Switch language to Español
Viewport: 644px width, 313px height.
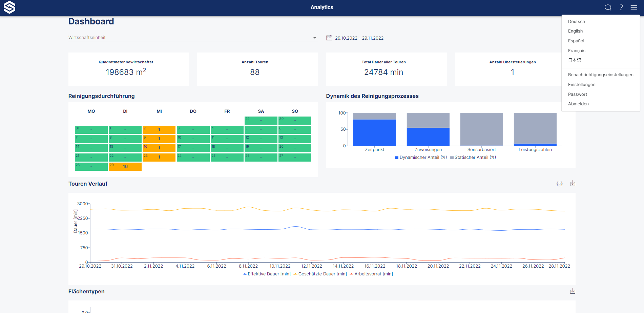click(576, 41)
